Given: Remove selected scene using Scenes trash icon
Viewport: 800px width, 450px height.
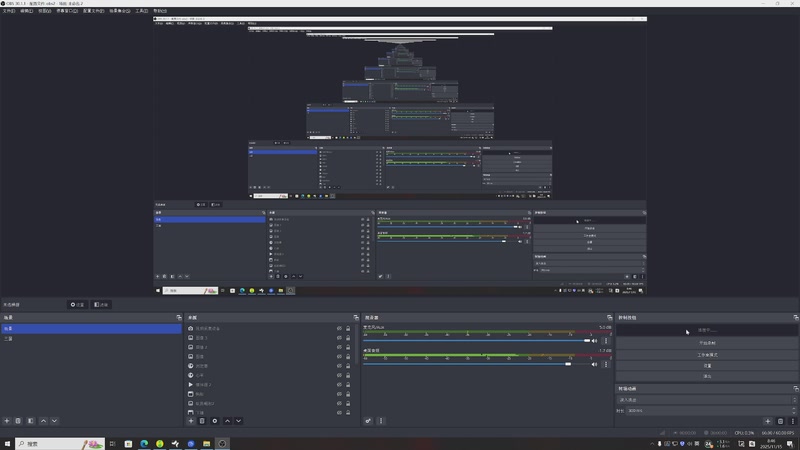Looking at the screenshot, I should point(18,421).
